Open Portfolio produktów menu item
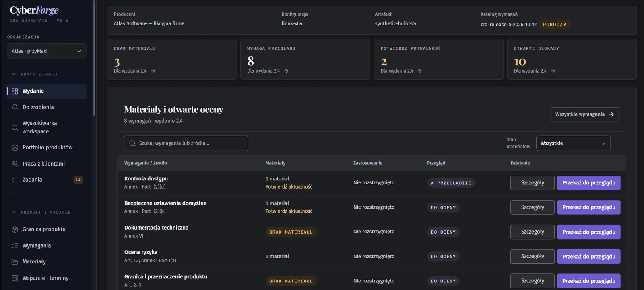The width and height of the screenshot is (644, 290). (47, 147)
